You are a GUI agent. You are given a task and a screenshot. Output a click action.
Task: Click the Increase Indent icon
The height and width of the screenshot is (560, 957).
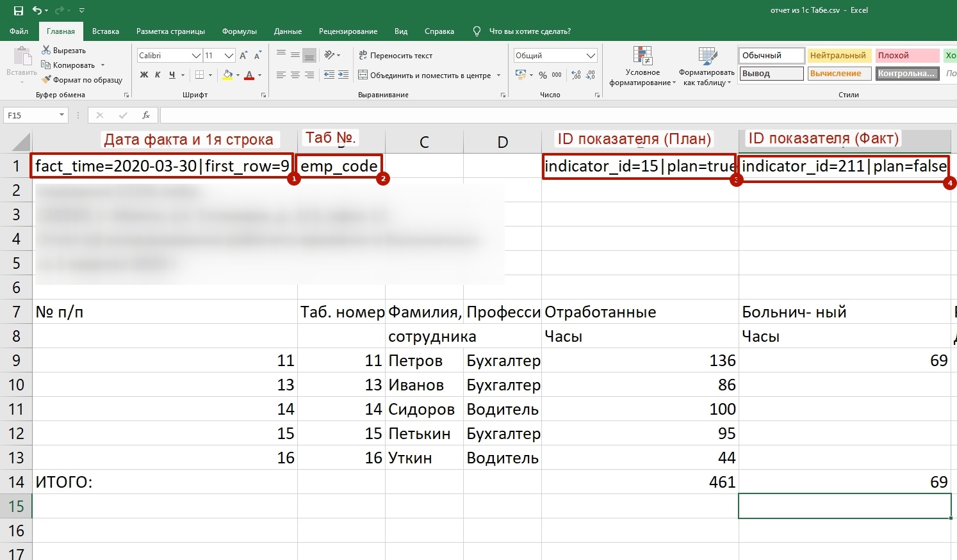pos(343,75)
